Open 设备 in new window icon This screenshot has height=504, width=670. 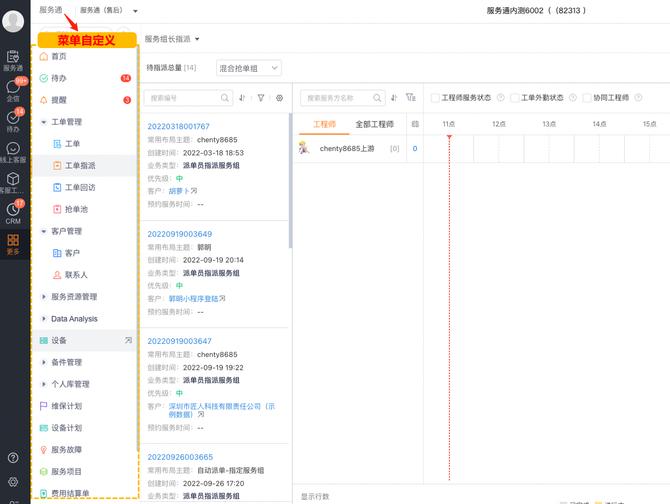pos(128,341)
